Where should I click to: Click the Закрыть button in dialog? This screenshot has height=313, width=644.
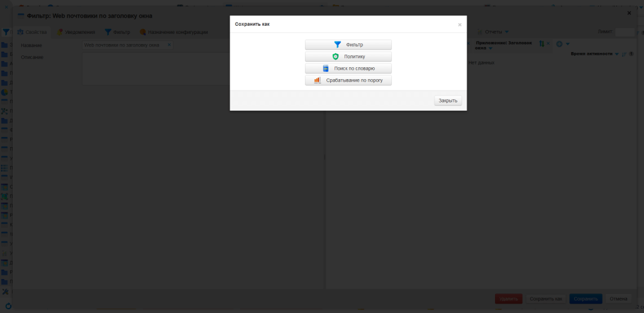click(x=448, y=101)
